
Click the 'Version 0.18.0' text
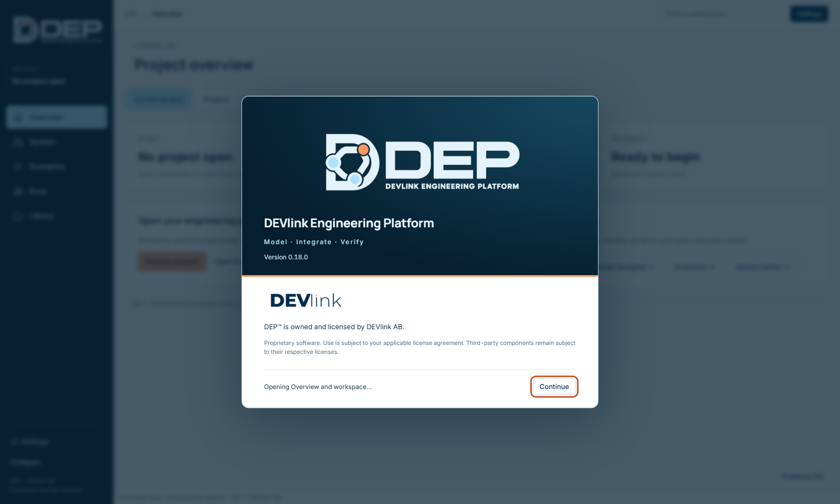286,257
